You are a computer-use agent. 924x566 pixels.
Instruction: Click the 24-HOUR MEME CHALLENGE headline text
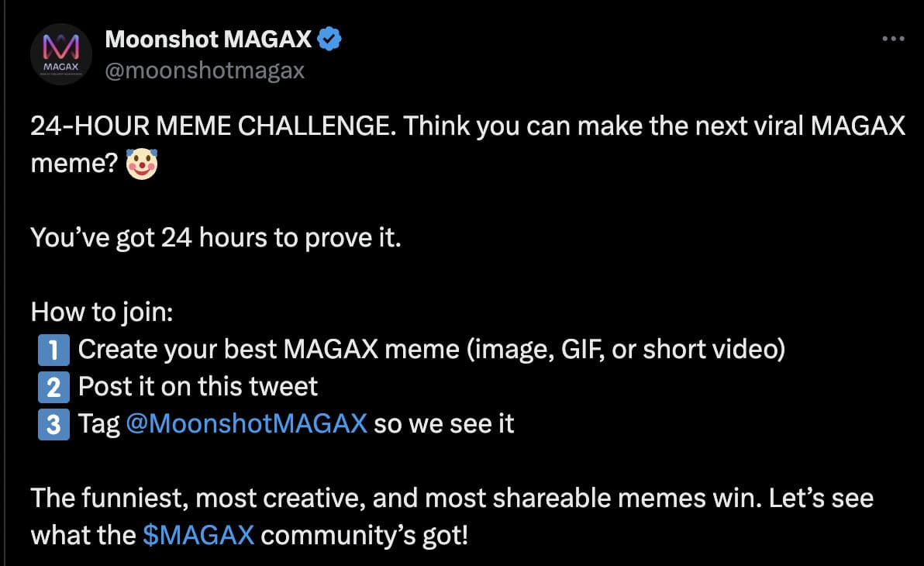click(213, 126)
